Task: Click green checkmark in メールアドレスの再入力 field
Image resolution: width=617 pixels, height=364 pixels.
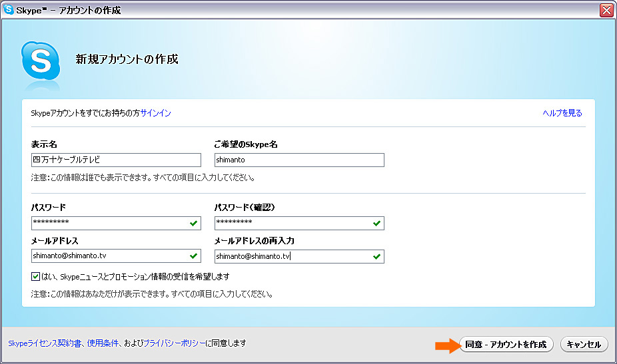Action: click(376, 257)
